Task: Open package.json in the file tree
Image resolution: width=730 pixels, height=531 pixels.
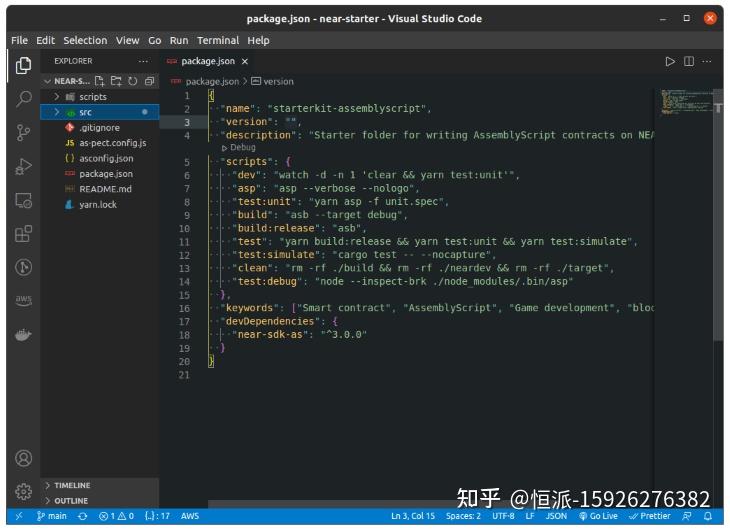Action: [100, 174]
